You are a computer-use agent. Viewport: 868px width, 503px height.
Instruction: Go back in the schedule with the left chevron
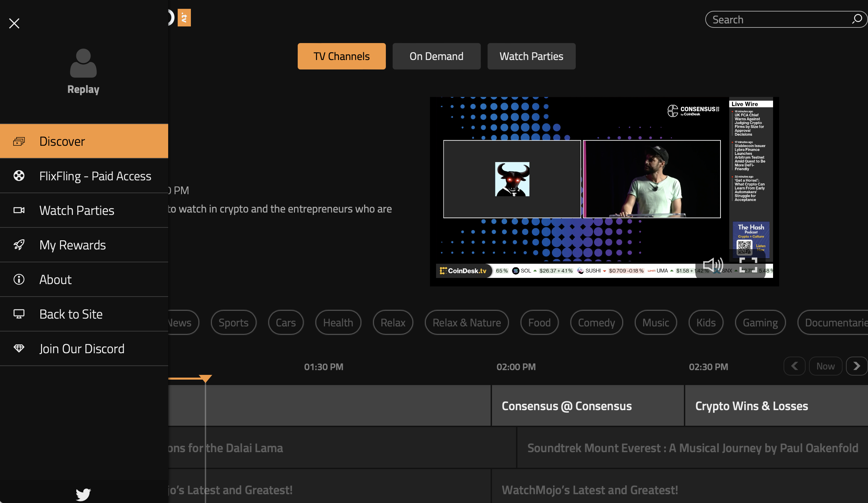(x=794, y=366)
